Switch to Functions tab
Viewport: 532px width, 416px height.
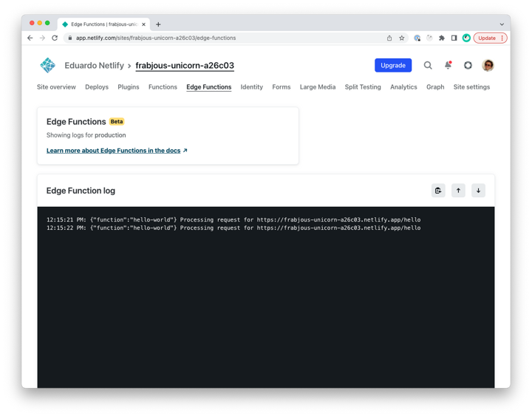pos(163,87)
